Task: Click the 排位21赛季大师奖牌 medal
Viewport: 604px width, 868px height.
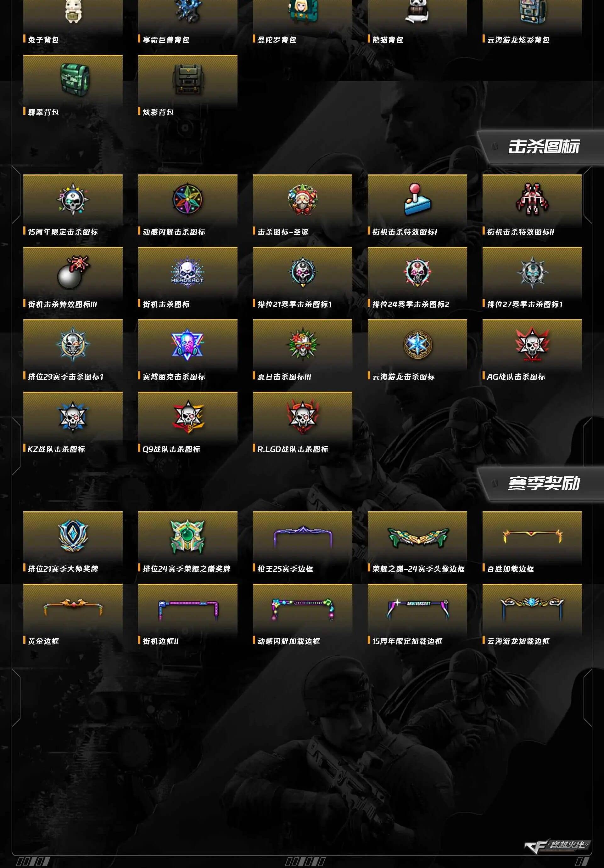Action: [x=73, y=536]
